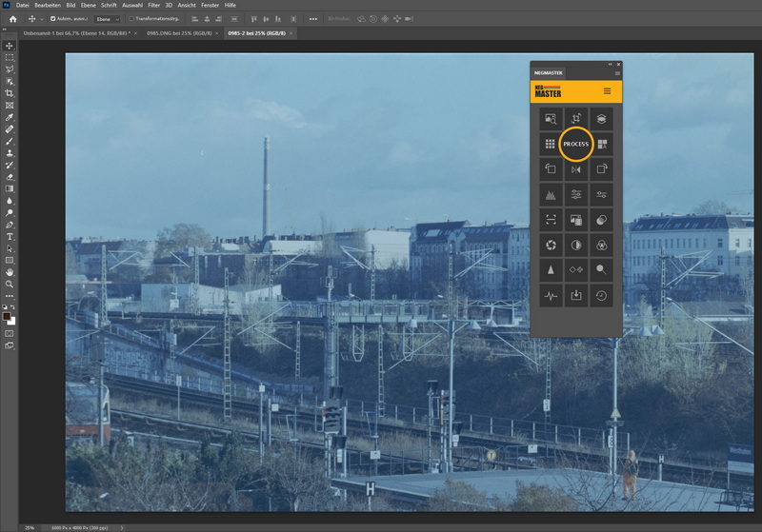Select the Crop tool in the toolbar

click(10, 93)
